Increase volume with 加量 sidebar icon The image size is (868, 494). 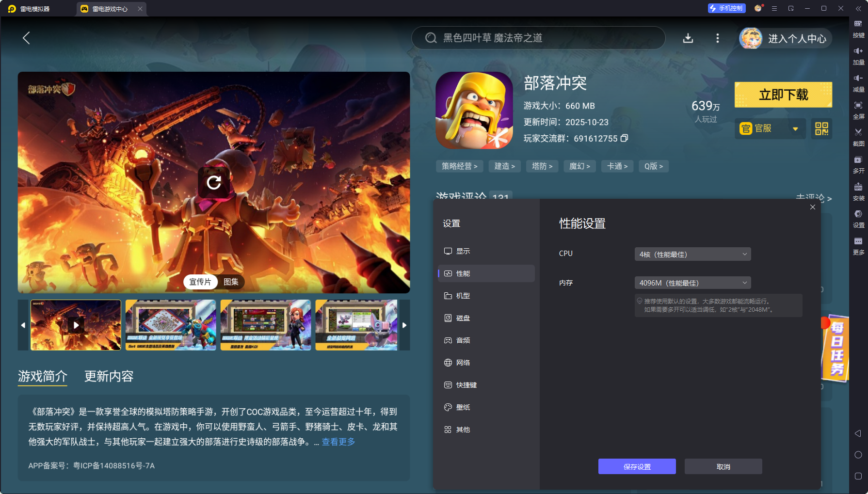pos(858,56)
